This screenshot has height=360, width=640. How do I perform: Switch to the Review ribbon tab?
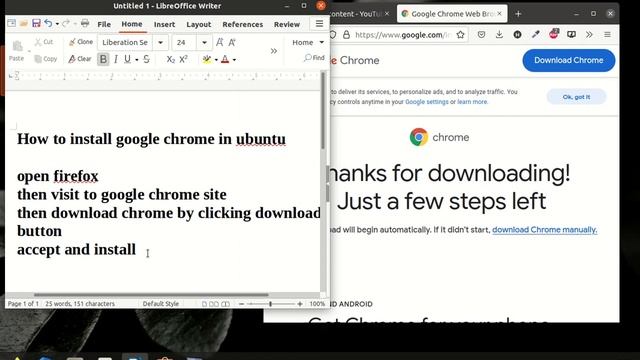(287, 24)
